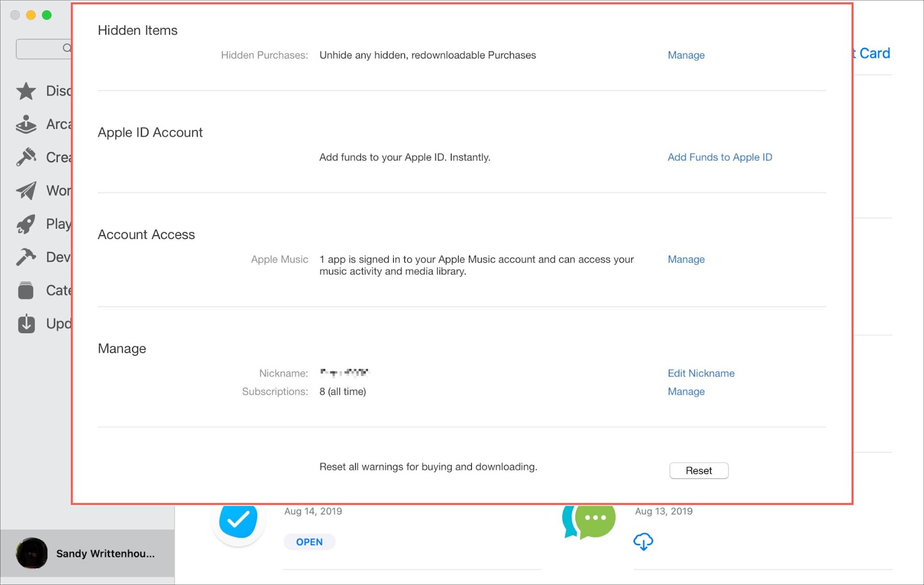Open the Categories sidebar icon
Image resolution: width=924 pixels, height=585 pixels.
(x=26, y=290)
